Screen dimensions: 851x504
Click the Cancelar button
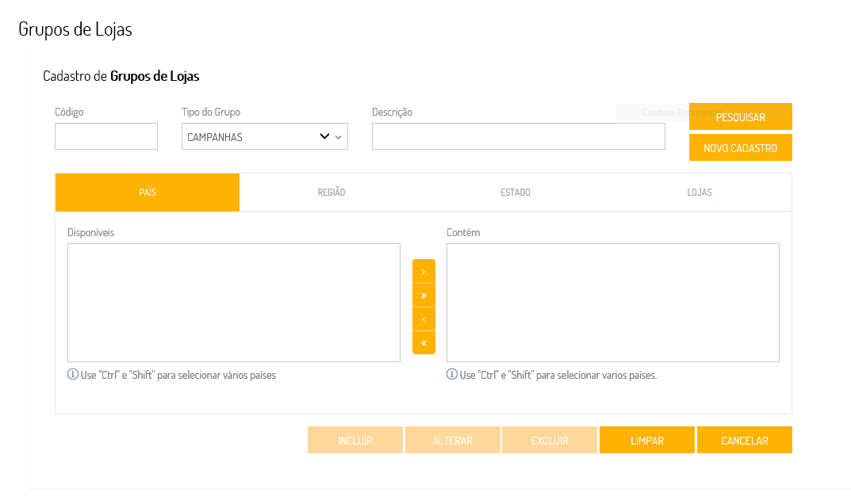[744, 441]
